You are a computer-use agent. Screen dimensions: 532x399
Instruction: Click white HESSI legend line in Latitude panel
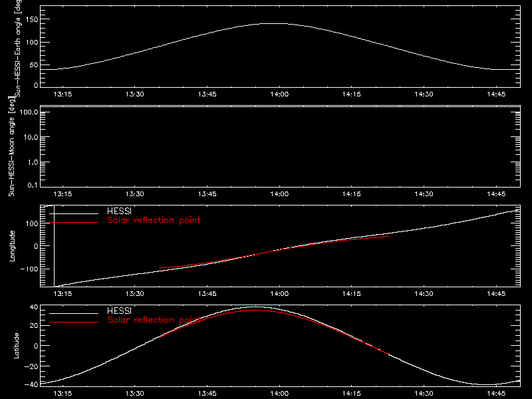74,313
